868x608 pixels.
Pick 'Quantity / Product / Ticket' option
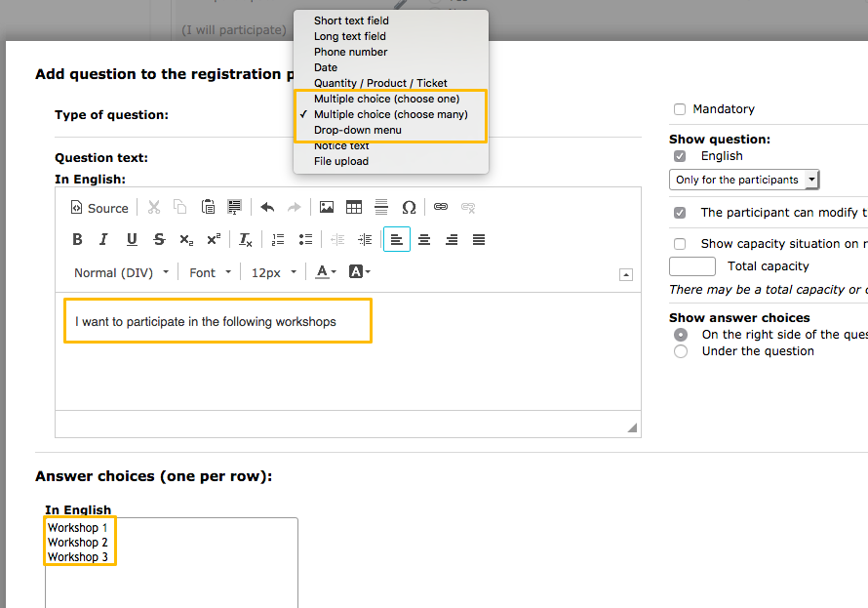click(x=391, y=83)
